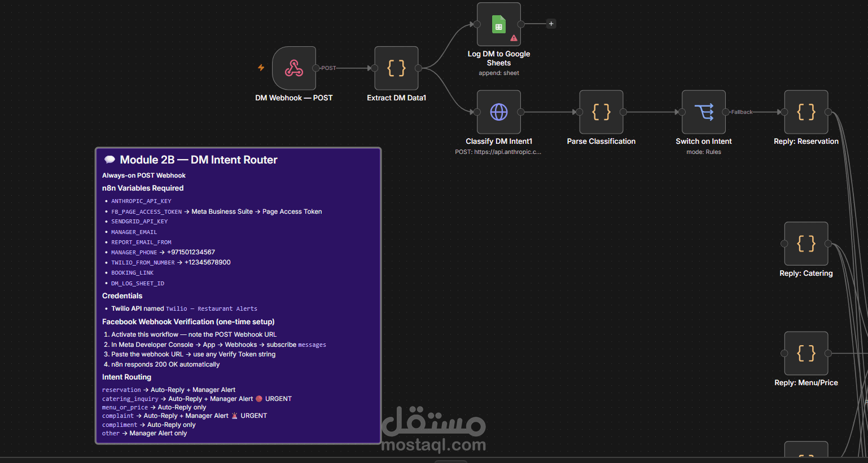Viewport: 868px width, 463px height.
Task: Click the complaint routing line
Action: [185, 416]
